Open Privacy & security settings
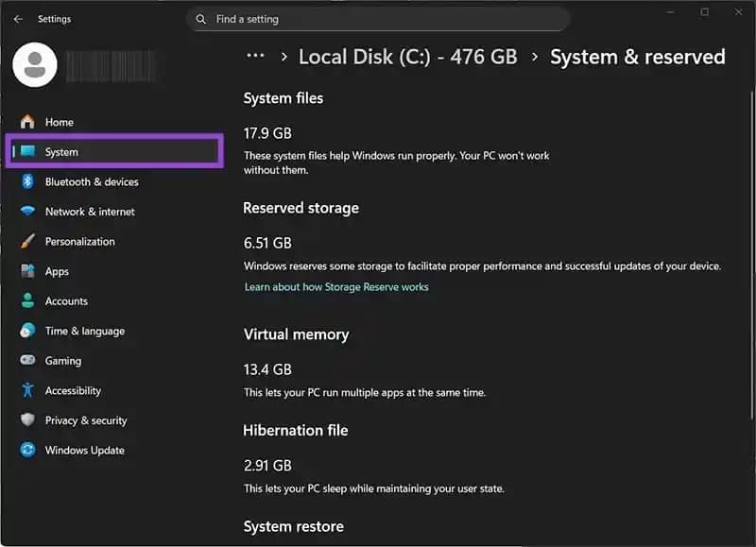This screenshot has width=756, height=547. [x=86, y=420]
